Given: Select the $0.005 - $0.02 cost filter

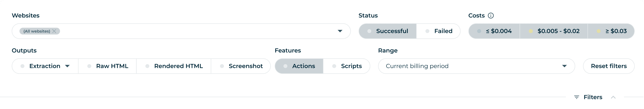Looking at the screenshot, I should 554,31.
